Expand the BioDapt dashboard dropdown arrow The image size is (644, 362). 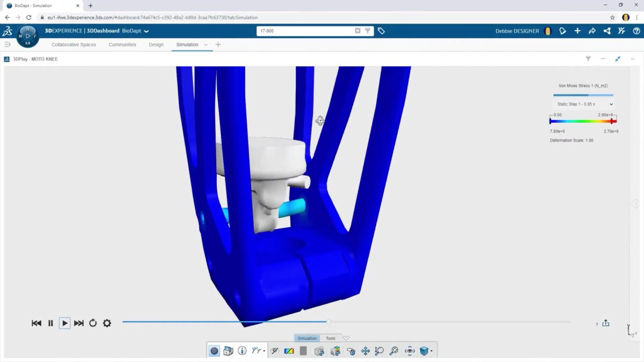(x=147, y=31)
